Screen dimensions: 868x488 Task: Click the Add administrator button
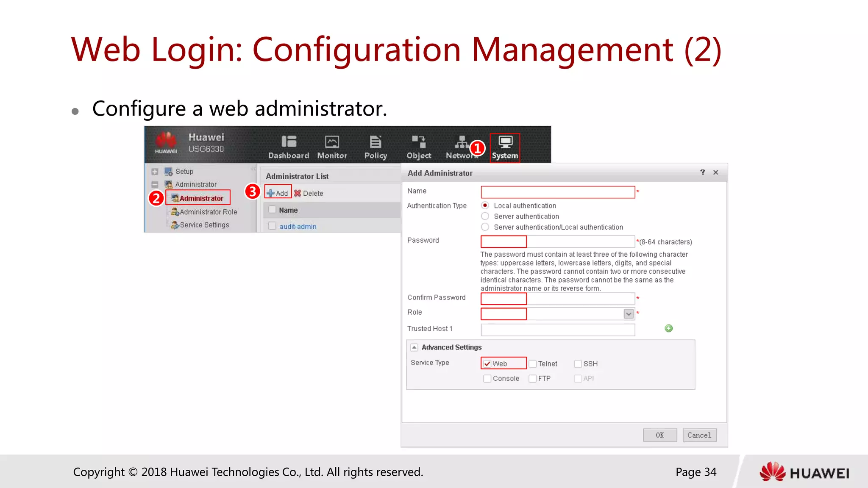[x=278, y=193]
